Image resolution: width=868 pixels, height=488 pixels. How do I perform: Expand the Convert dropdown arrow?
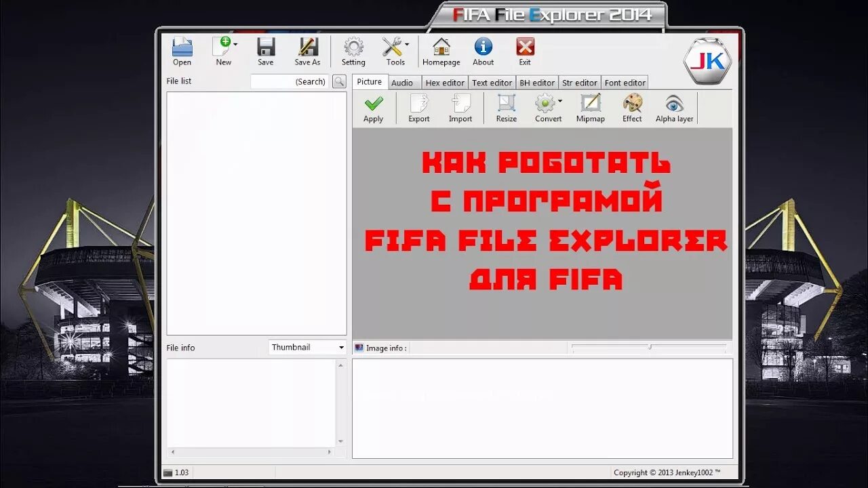tap(560, 101)
